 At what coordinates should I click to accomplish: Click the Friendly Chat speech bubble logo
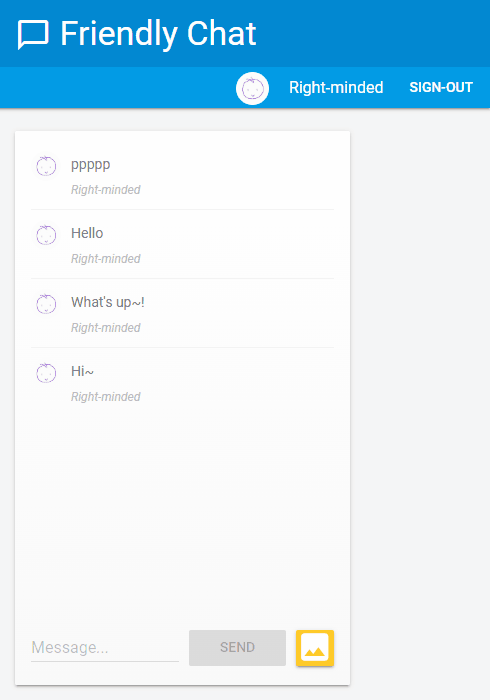point(33,34)
